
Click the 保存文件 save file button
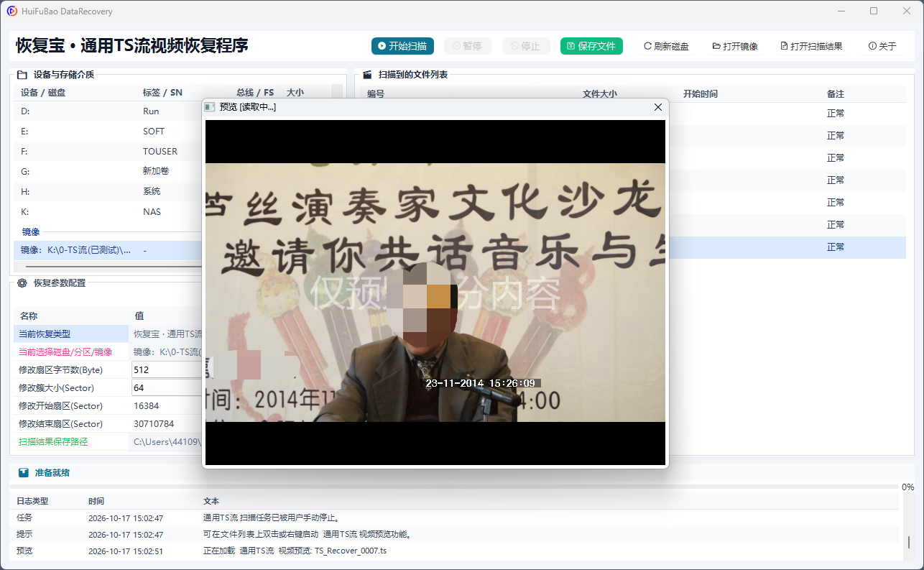591,46
